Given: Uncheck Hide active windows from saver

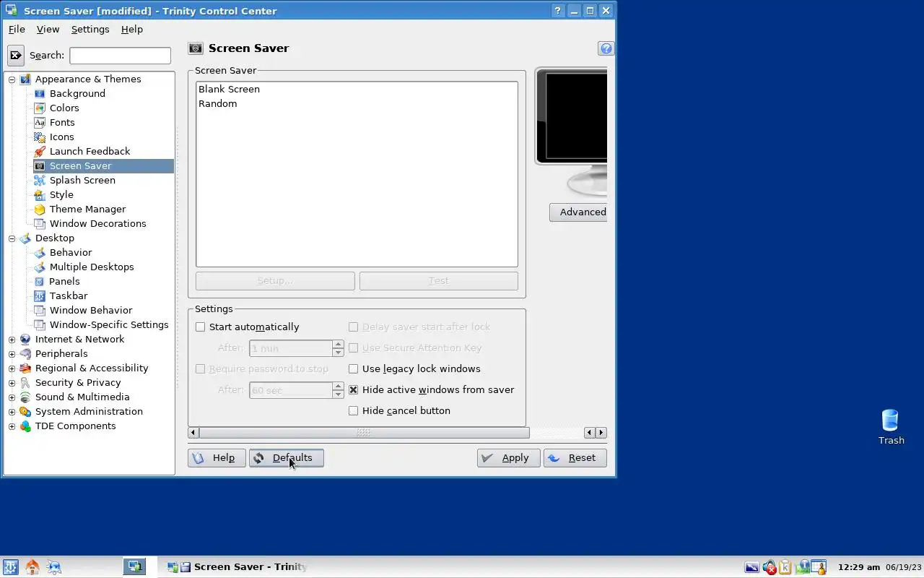Looking at the screenshot, I should pyautogui.click(x=353, y=389).
